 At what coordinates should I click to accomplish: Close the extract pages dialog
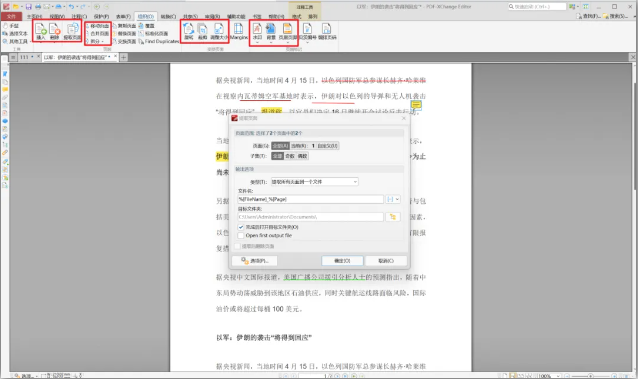coord(404,118)
